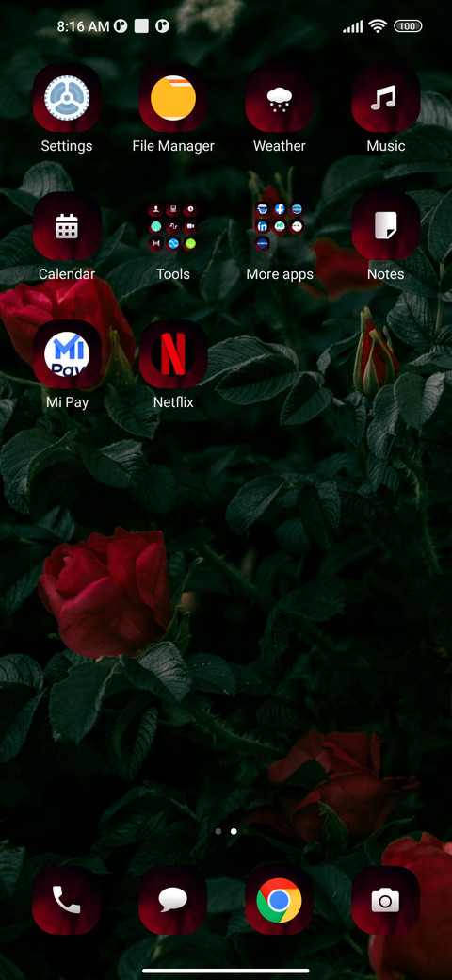Tap the "Calendar" label
Screen dimensions: 452x980
67,274
